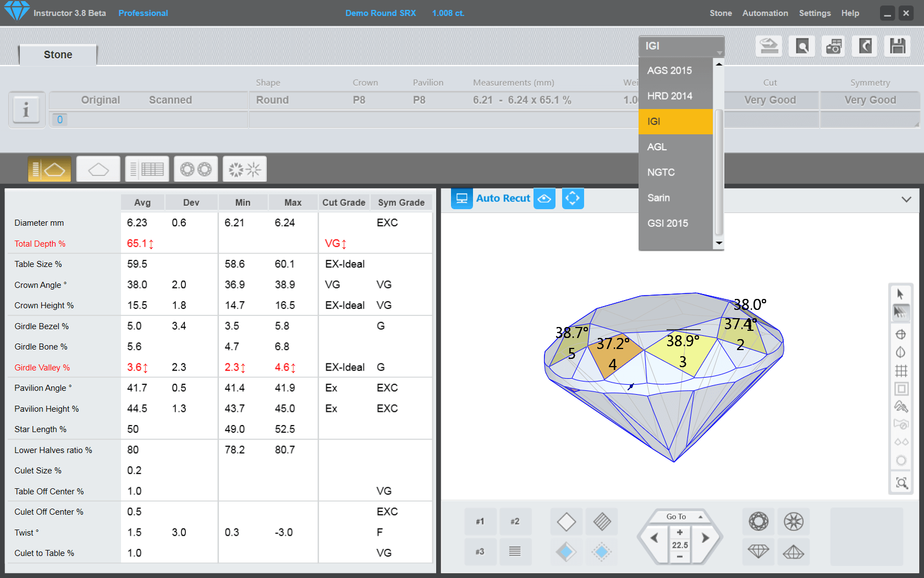Viewport: 924px width, 578px height.
Task: Open the search report icon in top toolbar
Action: coord(802,46)
